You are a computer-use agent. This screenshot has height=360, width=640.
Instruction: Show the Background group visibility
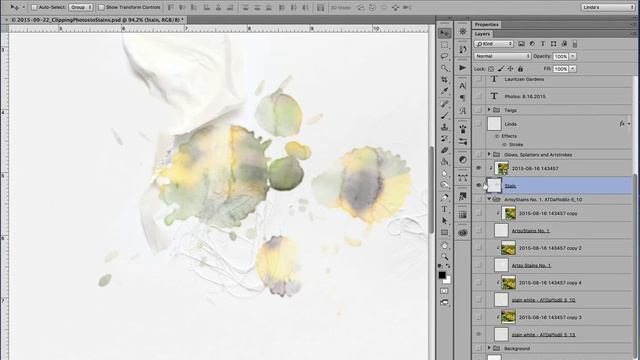click(x=479, y=348)
